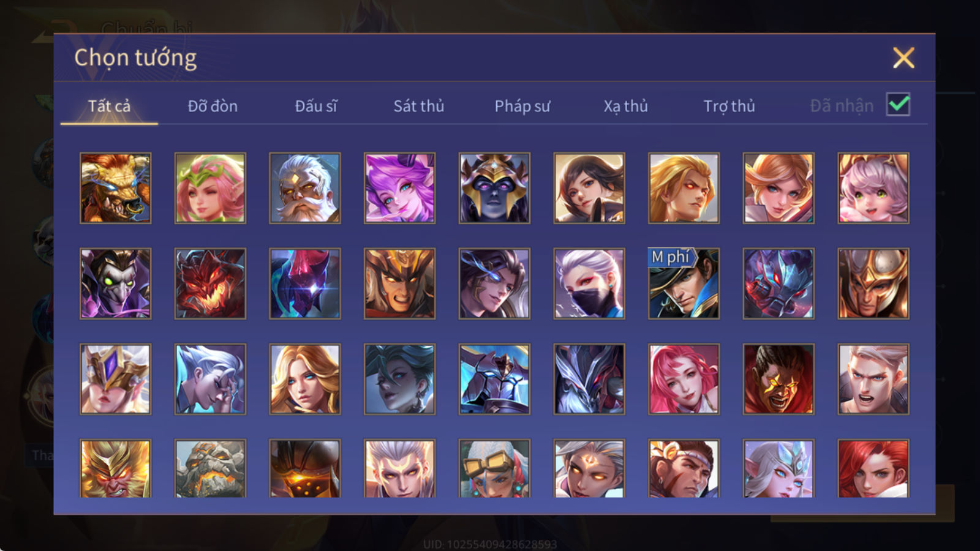The height and width of the screenshot is (551, 980).
Task: Select the Tất cả tab
Action: point(109,106)
